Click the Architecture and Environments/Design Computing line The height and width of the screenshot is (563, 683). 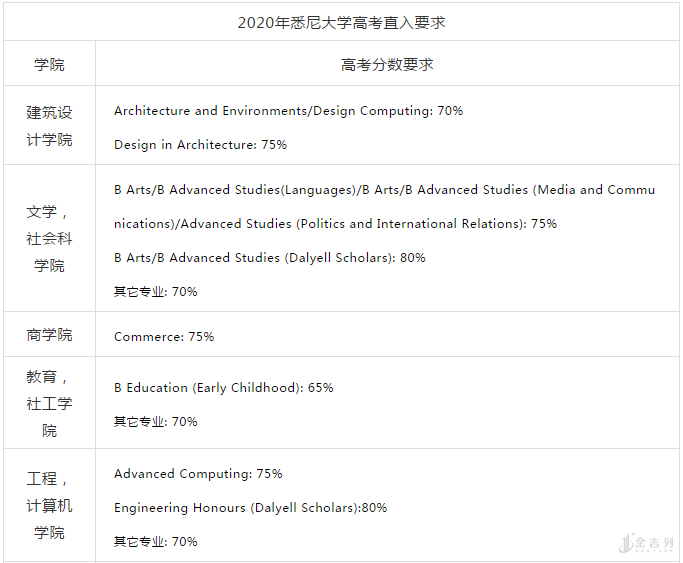[x=288, y=111]
